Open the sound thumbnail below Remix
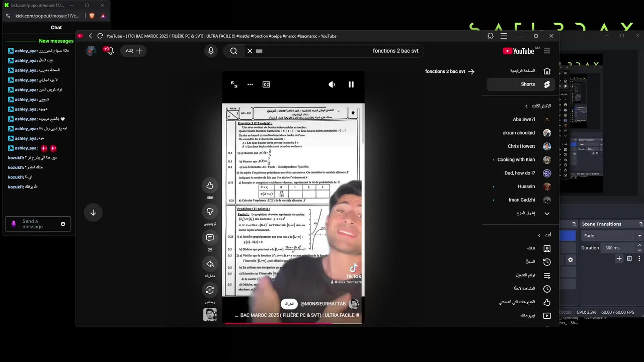The image size is (644, 362). [x=210, y=315]
